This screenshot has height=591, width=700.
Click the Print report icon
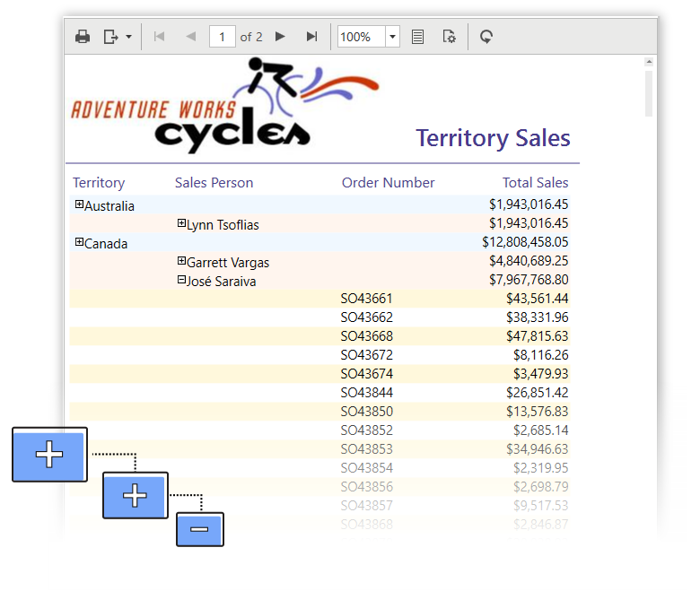pos(83,37)
